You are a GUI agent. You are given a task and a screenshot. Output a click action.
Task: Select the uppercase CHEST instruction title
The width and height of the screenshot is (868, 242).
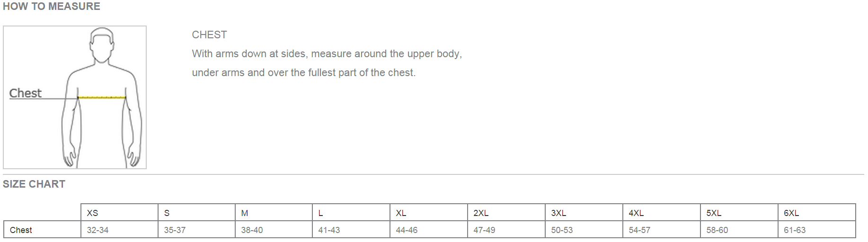(209, 35)
